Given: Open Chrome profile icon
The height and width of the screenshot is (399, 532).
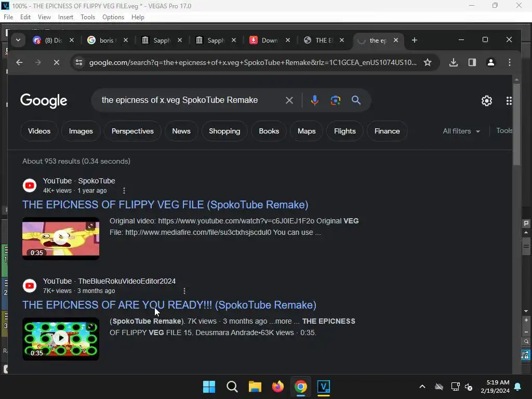Looking at the screenshot, I should [x=490, y=62].
